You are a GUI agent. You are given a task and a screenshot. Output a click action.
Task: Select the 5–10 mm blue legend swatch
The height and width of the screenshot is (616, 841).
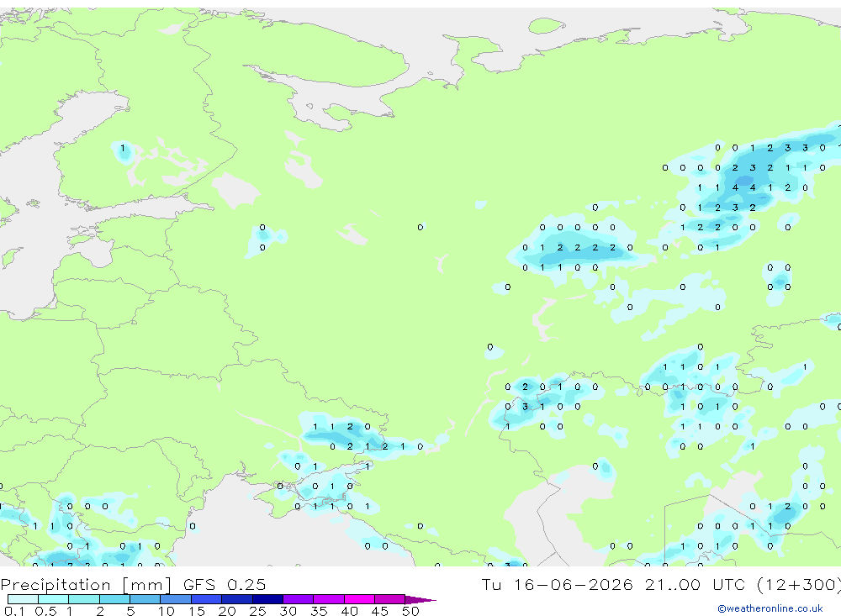coord(145,599)
